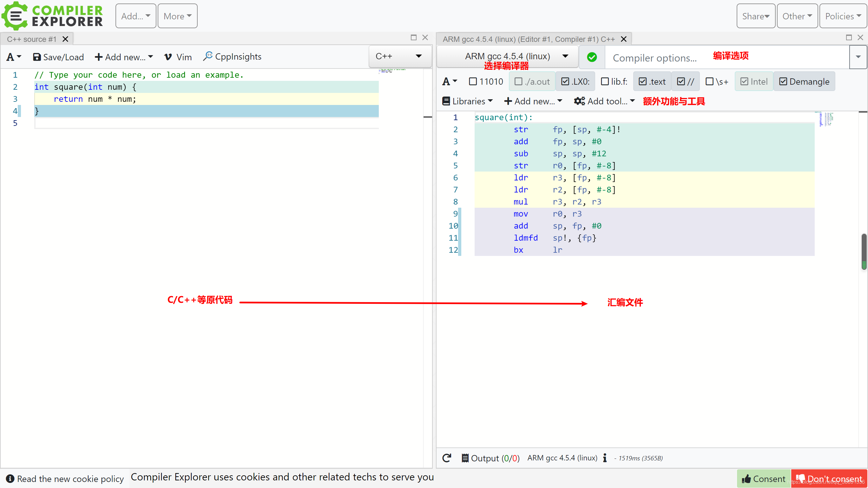Image resolution: width=868 pixels, height=488 pixels.
Task: Toggle the 11010 binary output checkbox
Action: (x=486, y=81)
